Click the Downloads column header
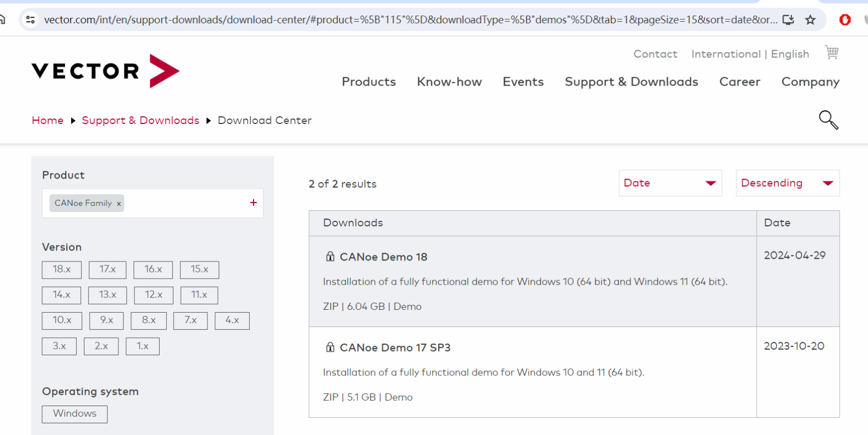The width and height of the screenshot is (868, 435). 533,223
